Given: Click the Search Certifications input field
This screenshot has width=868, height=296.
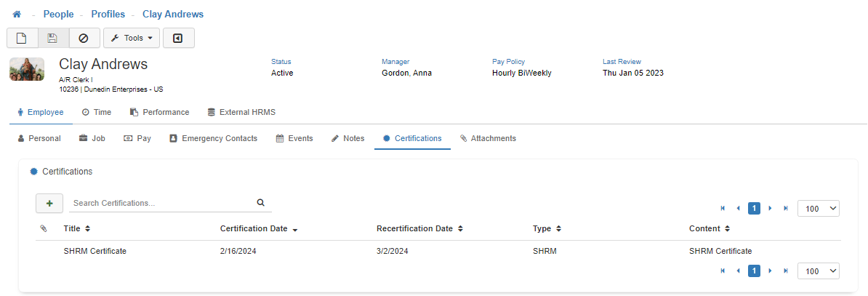Looking at the screenshot, I should coord(160,203).
